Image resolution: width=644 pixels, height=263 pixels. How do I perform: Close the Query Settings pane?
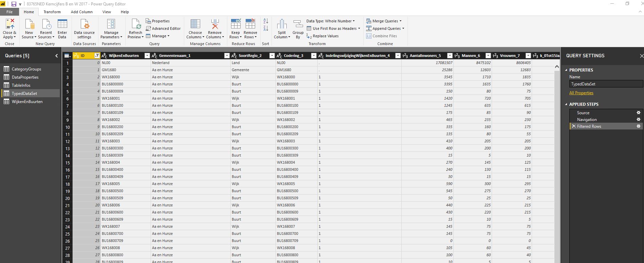[x=641, y=56]
